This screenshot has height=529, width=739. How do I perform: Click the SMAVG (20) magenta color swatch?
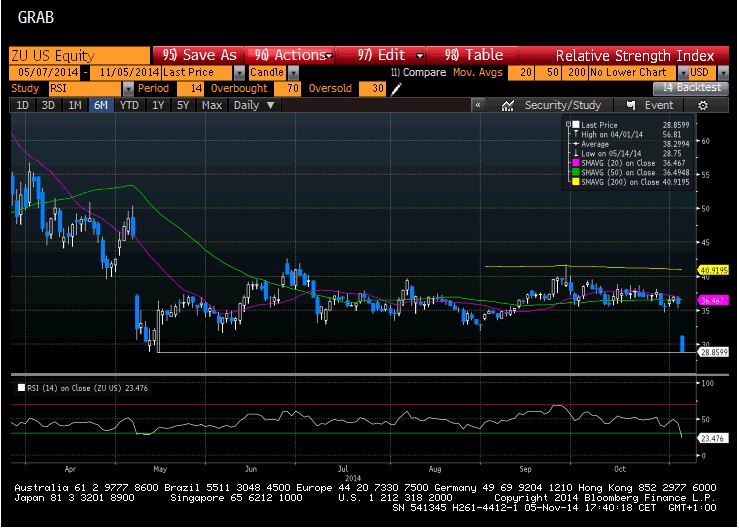click(575, 163)
